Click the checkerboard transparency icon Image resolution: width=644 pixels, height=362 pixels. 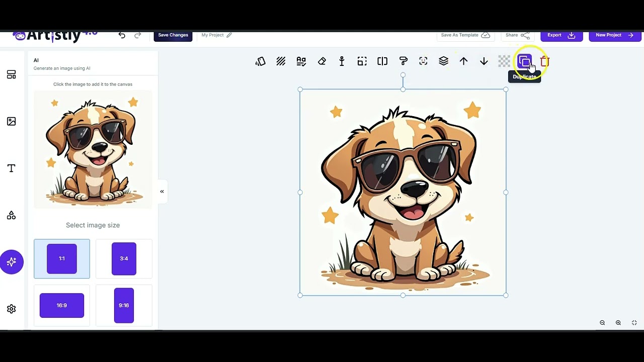coord(504,61)
